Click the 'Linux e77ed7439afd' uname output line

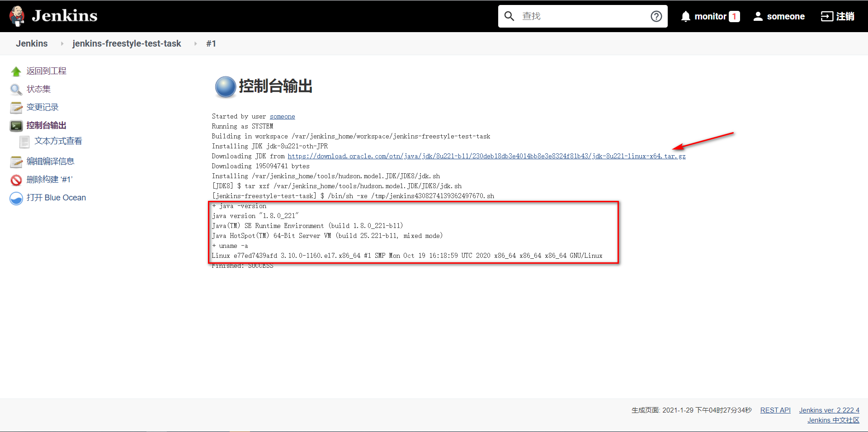coord(407,256)
